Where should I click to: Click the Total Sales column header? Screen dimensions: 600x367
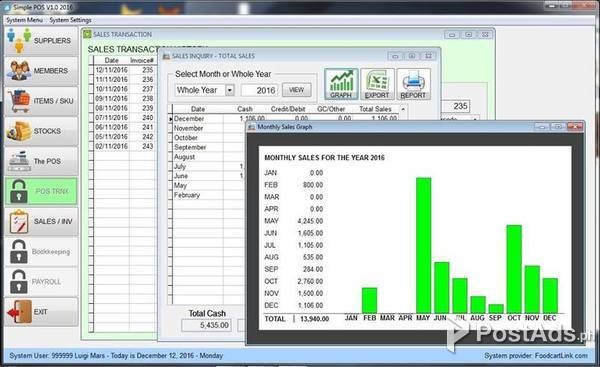(375, 109)
